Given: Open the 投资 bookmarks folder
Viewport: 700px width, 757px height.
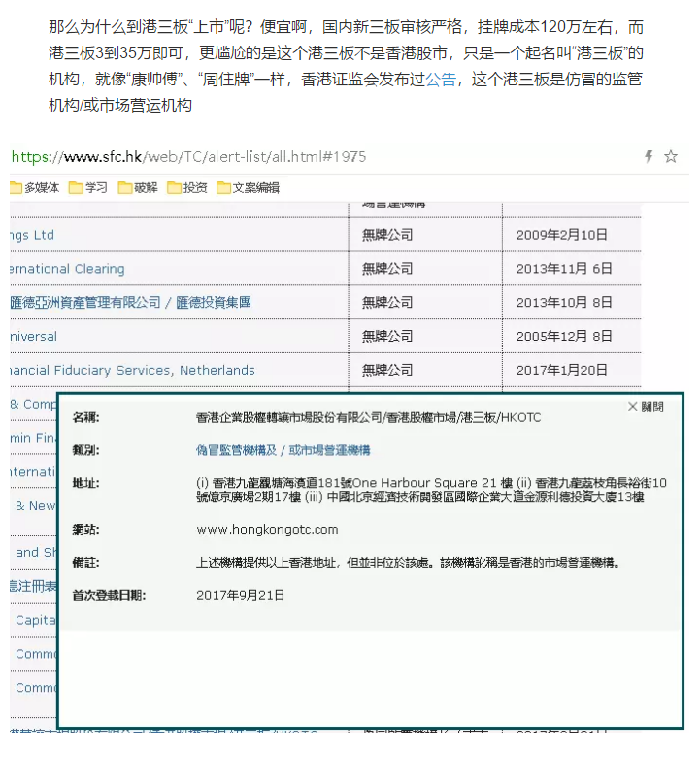Looking at the screenshot, I should click(187, 188).
